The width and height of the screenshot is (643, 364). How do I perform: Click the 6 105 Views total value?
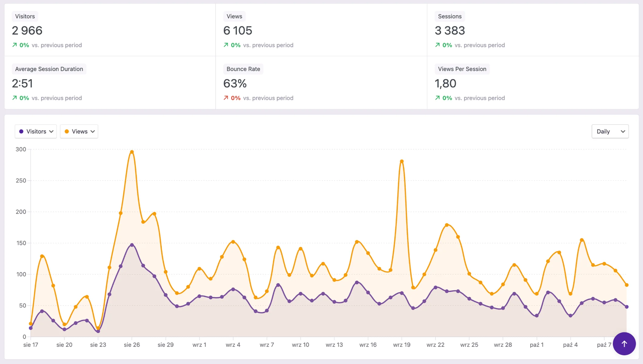point(237,30)
